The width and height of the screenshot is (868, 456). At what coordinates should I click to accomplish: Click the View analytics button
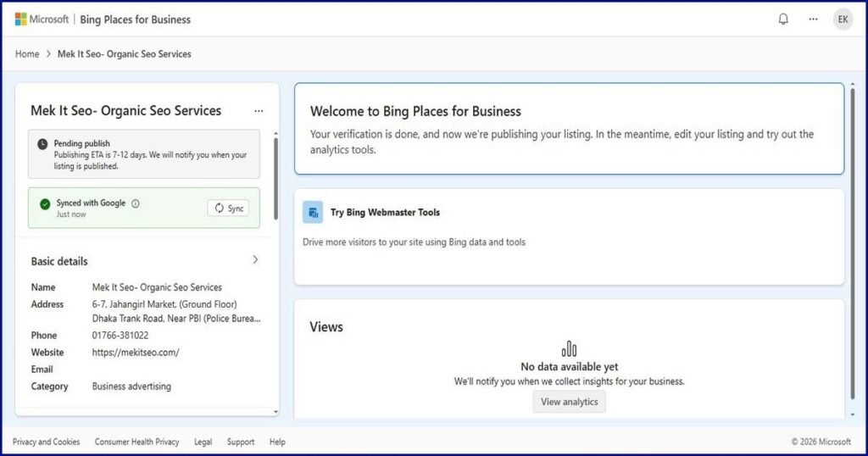[569, 402]
